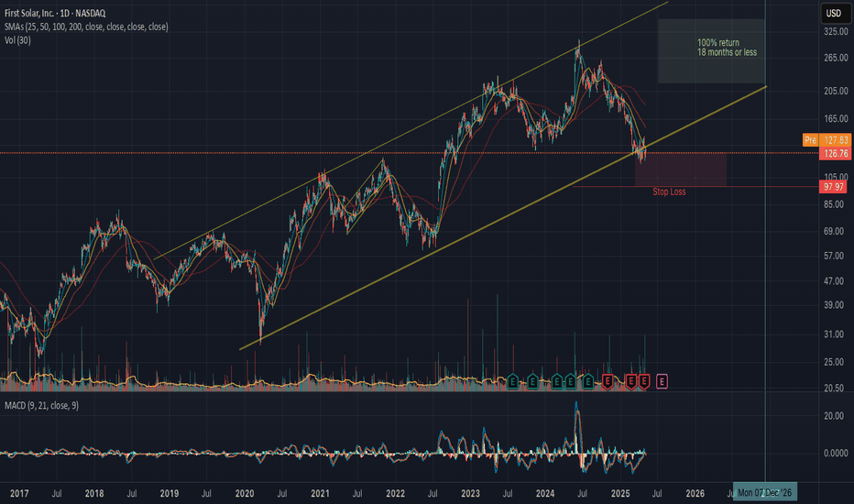This screenshot has height=504, width=854.
Task: Select the Vol (30) indicator legend
Action: [x=17, y=40]
